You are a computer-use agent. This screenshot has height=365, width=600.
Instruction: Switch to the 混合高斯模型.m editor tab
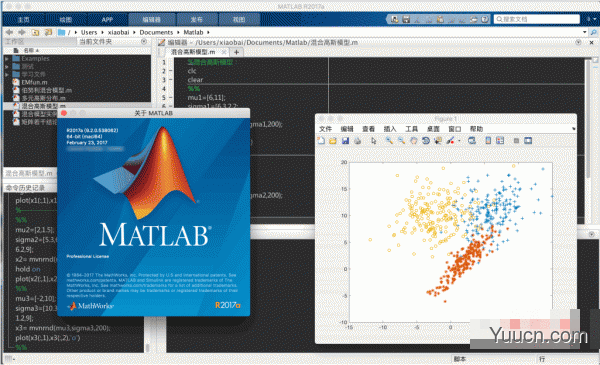click(x=193, y=52)
